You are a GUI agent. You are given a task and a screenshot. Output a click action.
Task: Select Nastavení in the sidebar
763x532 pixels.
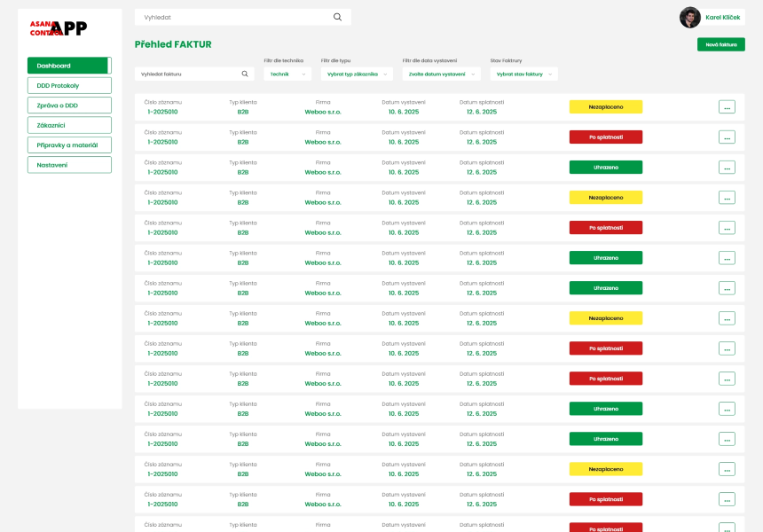[69, 165]
